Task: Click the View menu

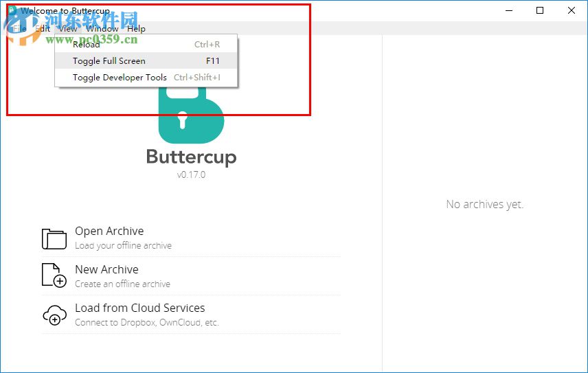Action: coord(68,28)
